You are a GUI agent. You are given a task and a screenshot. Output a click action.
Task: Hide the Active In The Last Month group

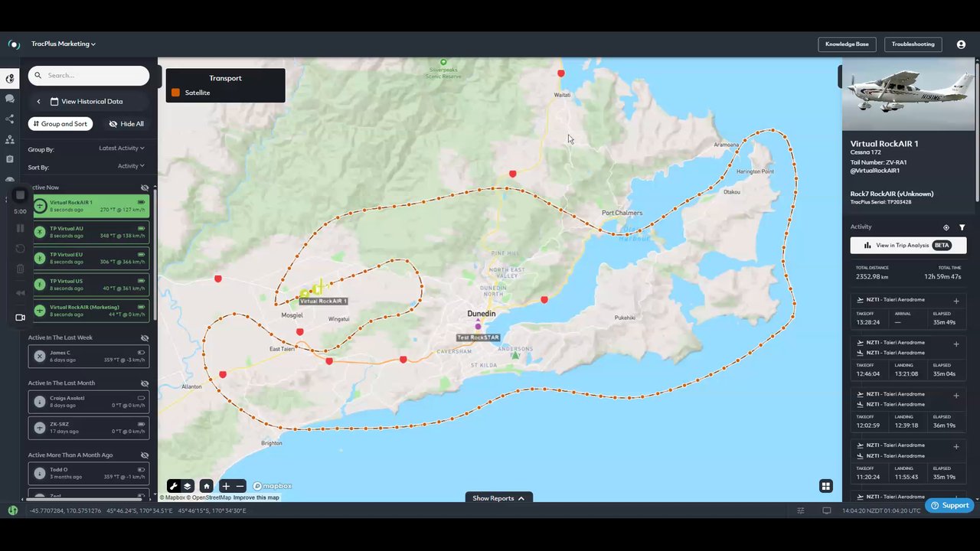coord(145,383)
